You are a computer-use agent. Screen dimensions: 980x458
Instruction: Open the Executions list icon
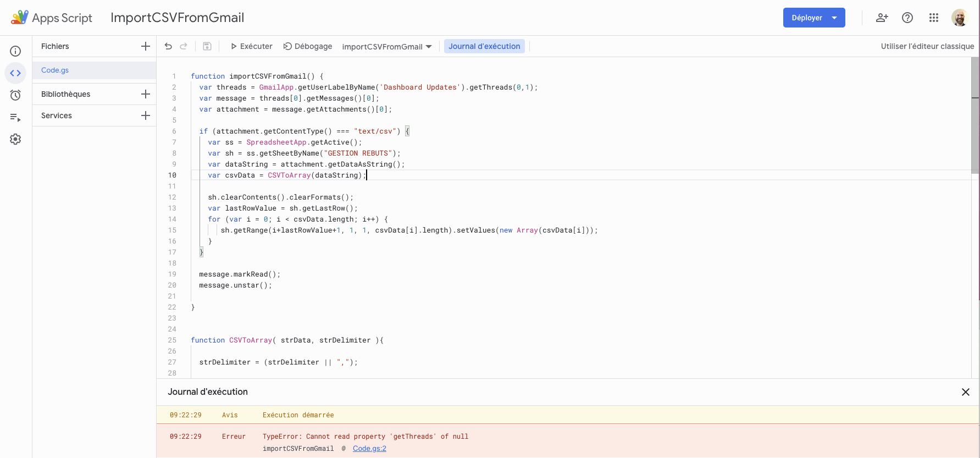tap(15, 117)
